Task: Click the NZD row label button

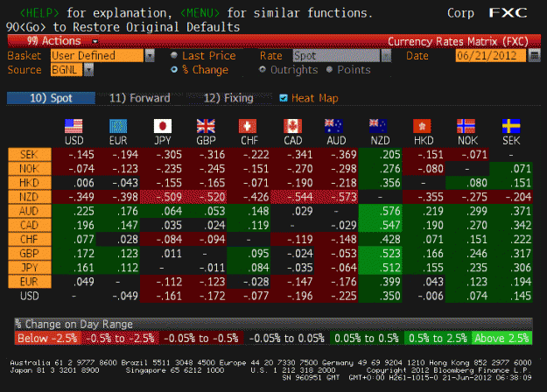Action: point(30,197)
